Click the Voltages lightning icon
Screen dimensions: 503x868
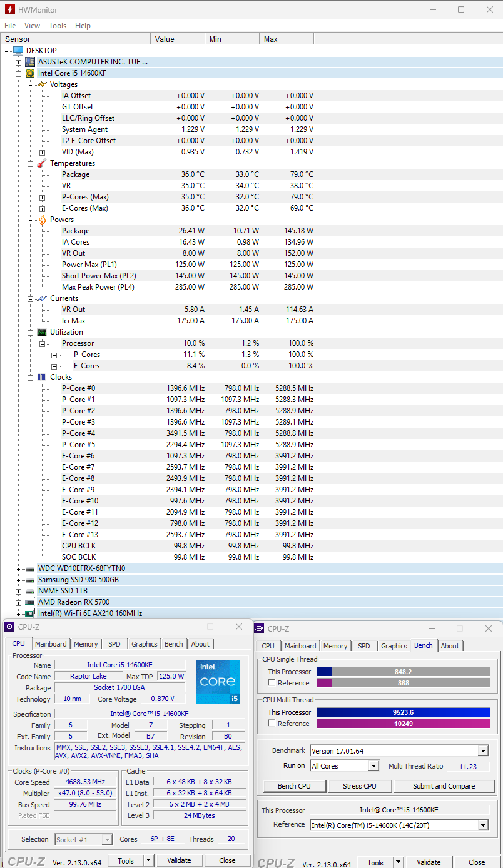point(42,84)
